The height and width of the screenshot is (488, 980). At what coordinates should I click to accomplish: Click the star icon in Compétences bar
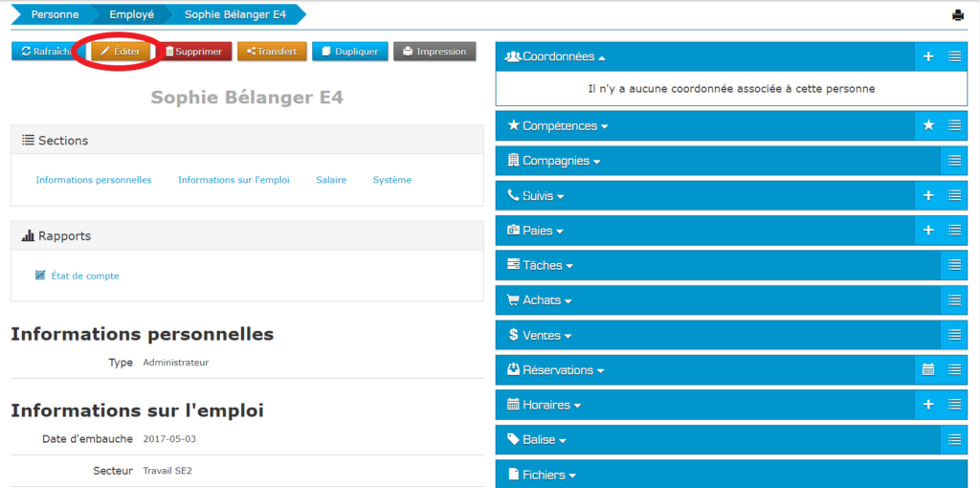[927, 125]
